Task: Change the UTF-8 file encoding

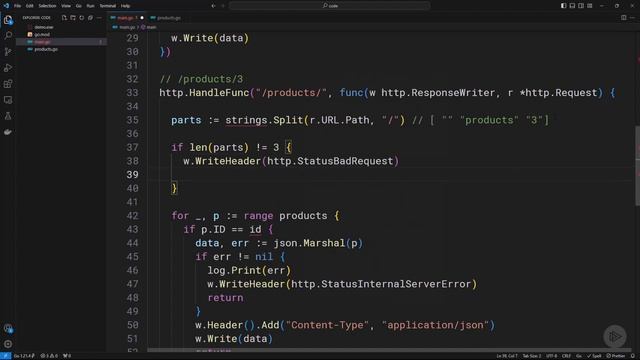Action: click(551, 356)
